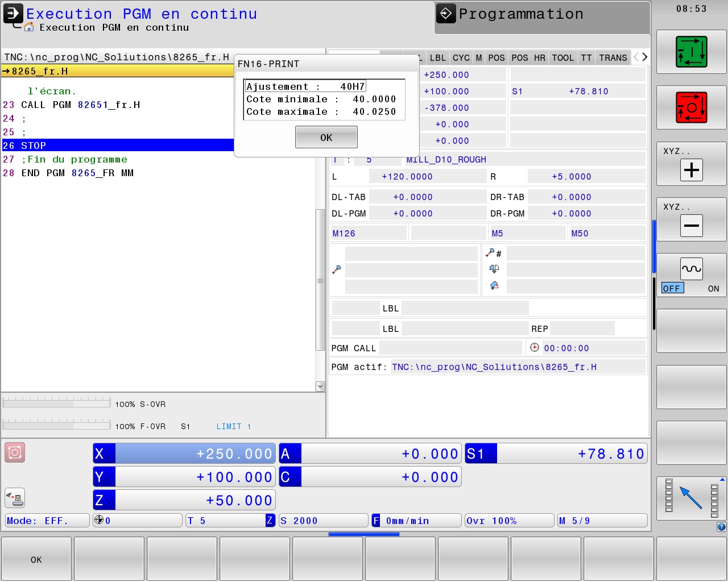728x582 pixels.
Task: Click the S 2000 spindle speed field
Action: pos(324,521)
